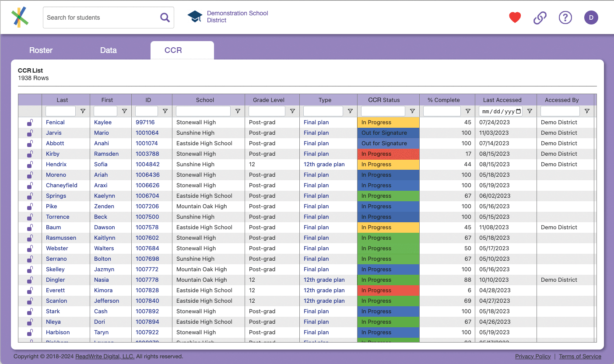The width and height of the screenshot is (614, 364).
Task: Click the red heart favorites icon
Action: [515, 17]
